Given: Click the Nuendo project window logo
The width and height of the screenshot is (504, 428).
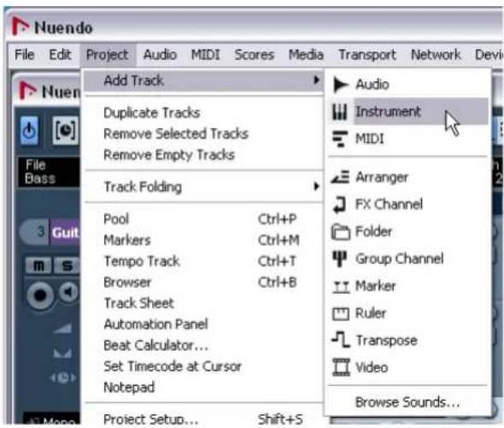Looking at the screenshot, I should (x=27, y=91).
